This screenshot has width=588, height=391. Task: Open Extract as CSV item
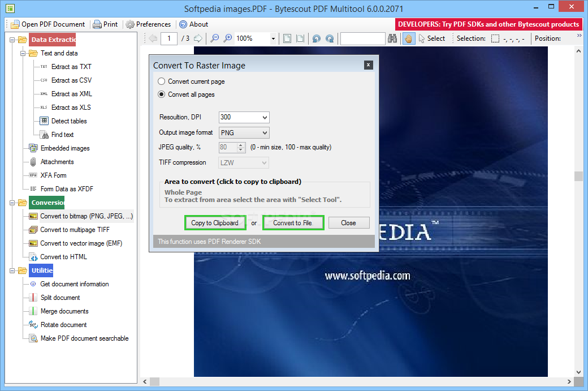71,80
